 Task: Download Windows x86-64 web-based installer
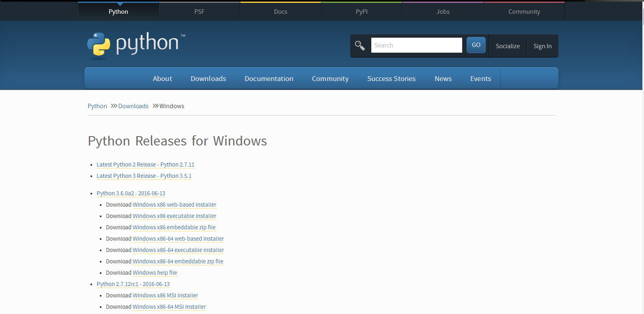click(x=178, y=239)
